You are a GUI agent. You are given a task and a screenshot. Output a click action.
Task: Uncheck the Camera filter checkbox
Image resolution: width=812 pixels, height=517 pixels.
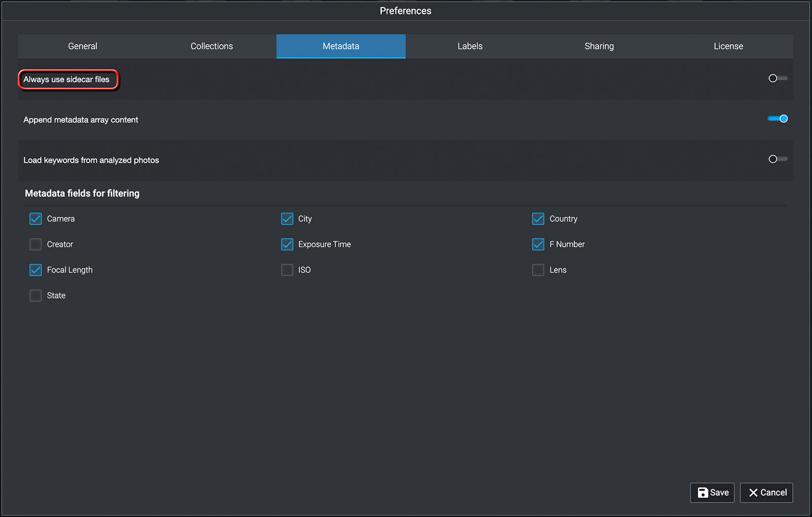coord(36,219)
